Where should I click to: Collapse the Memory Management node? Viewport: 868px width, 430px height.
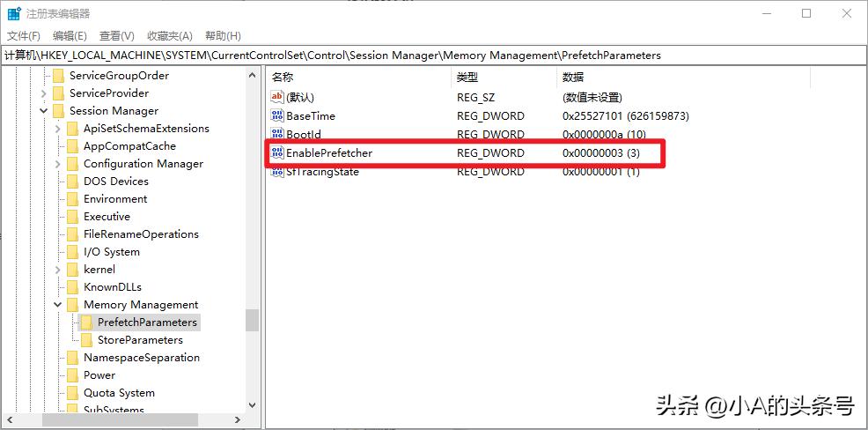(58, 305)
